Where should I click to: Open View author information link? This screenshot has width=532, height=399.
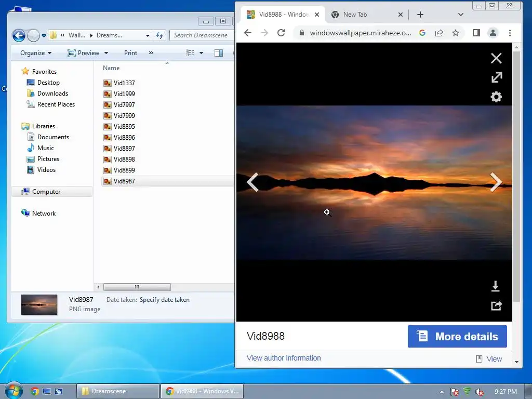pos(284,358)
